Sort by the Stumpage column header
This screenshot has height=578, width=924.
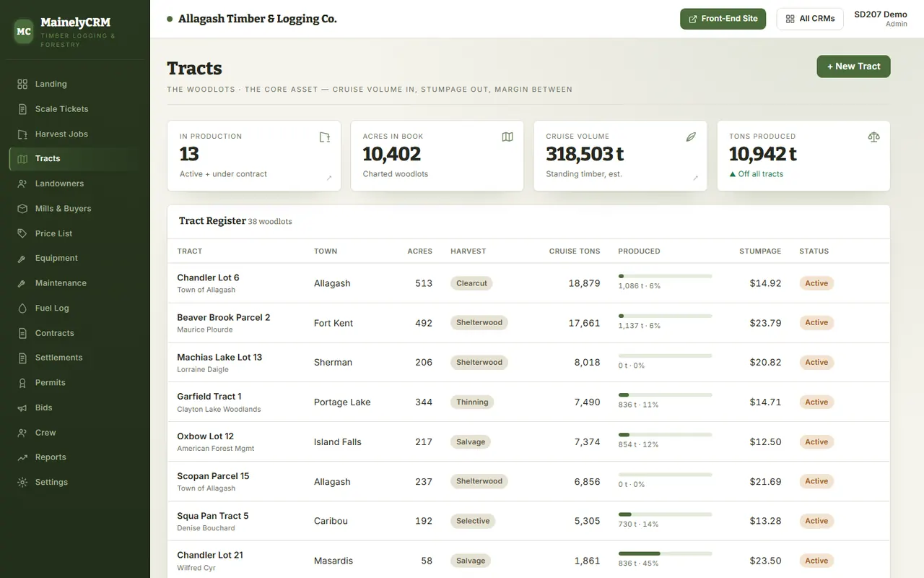click(x=760, y=251)
